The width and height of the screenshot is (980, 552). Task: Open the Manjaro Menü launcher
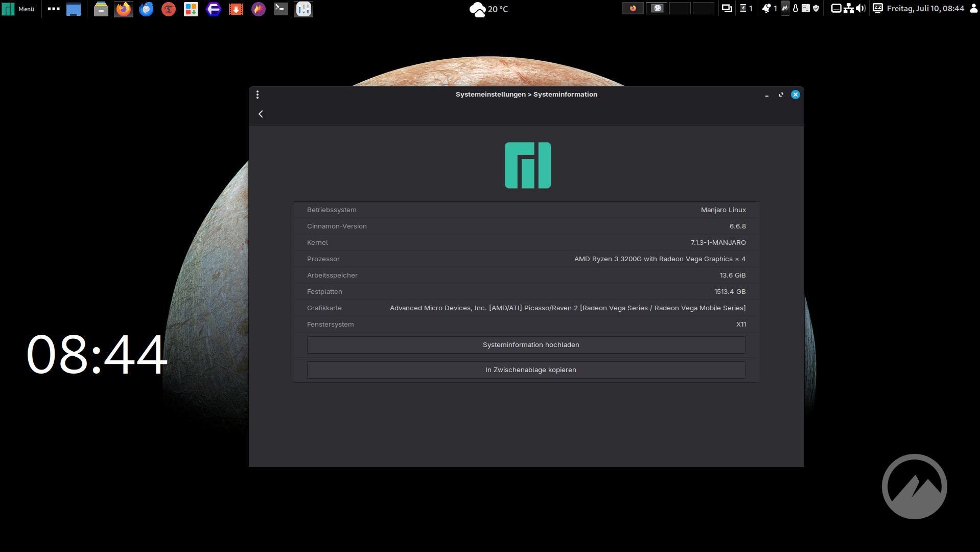click(x=18, y=9)
